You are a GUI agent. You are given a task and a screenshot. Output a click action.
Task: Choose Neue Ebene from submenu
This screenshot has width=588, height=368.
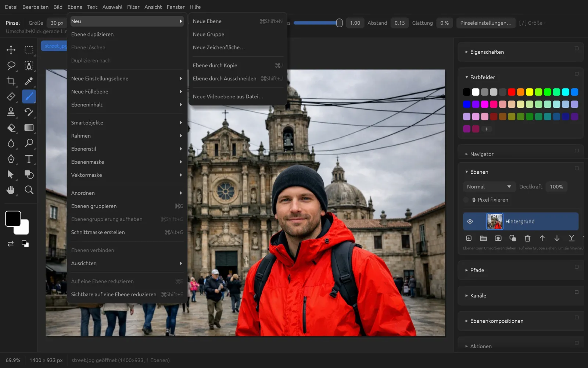[x=237, y=21]
